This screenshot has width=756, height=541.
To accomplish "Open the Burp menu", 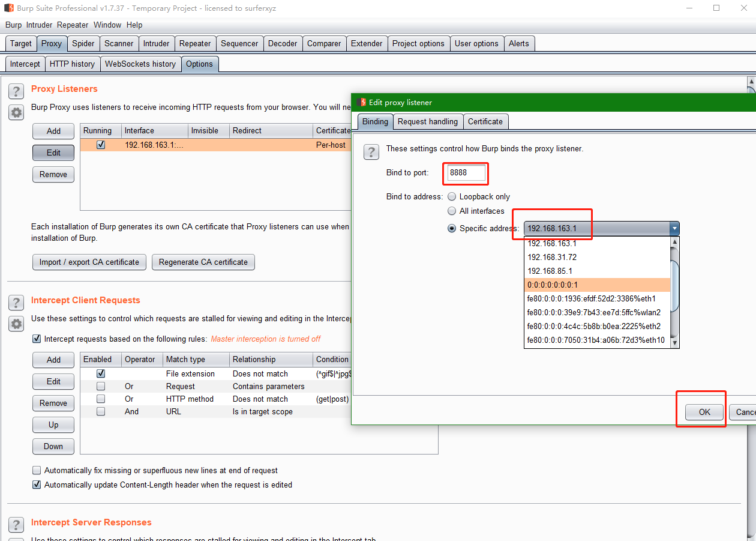I will [x=13, y=25].
